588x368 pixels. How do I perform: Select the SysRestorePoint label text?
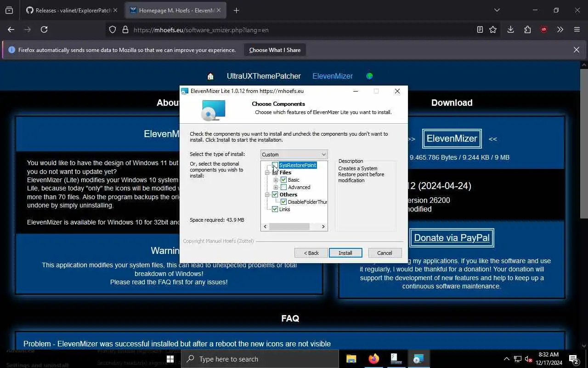coord(298,165)
